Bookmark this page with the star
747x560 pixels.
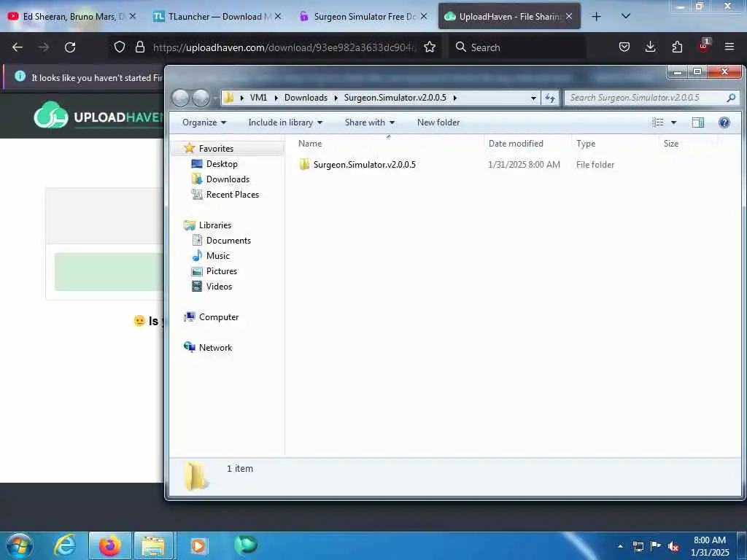click(430, 47)
